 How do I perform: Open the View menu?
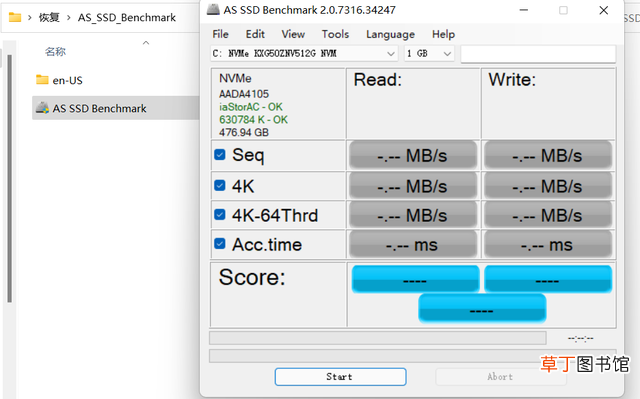point(293,34)
